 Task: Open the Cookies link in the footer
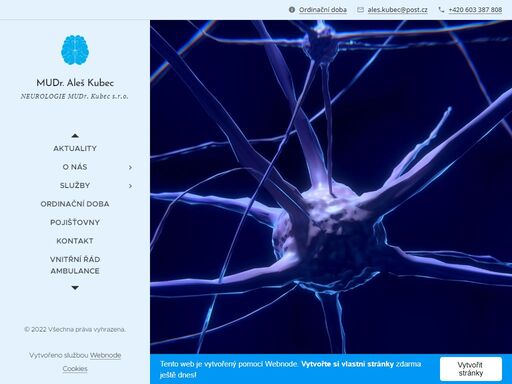tap(75, 369)
